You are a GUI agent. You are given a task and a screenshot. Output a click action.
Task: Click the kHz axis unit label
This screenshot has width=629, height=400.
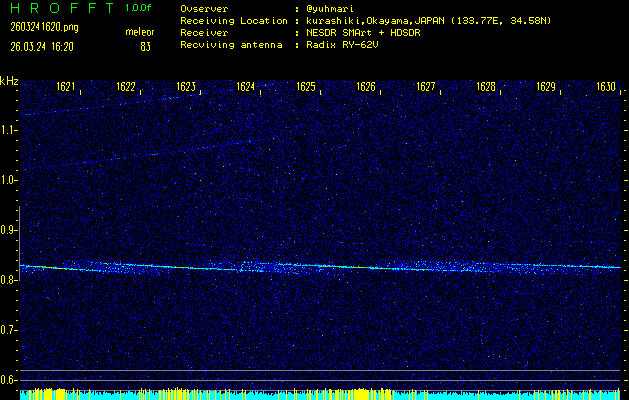tap(9, 81)
